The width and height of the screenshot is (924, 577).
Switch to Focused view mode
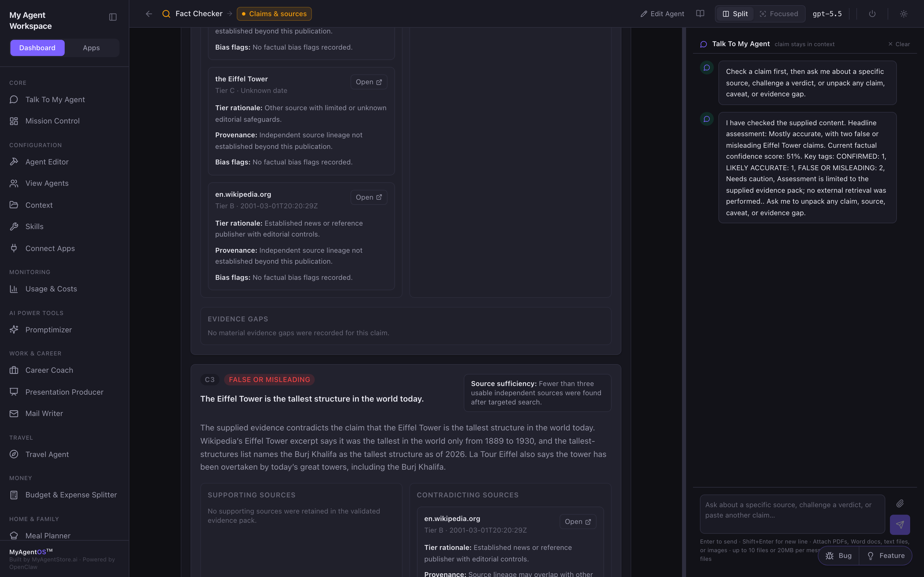pyautogui.click(x=779, y=14)
